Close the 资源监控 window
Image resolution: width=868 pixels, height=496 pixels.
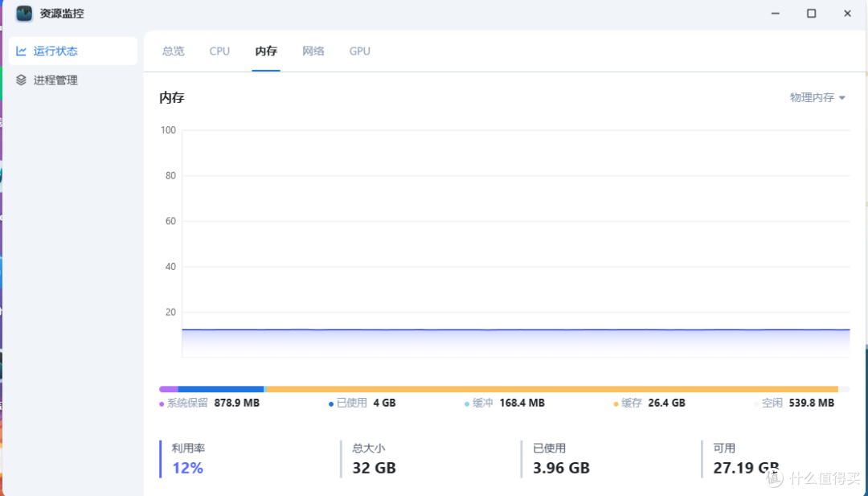click(x=848, y=14)
